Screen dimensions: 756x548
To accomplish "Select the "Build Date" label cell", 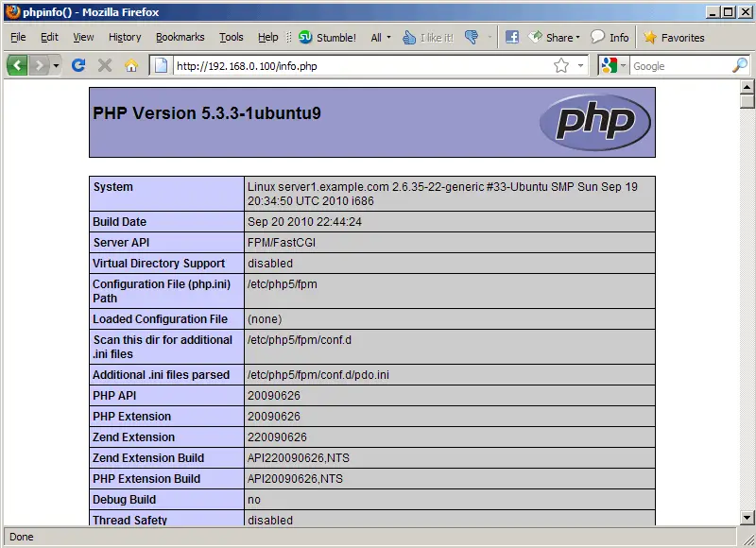I will click(167, 222).
